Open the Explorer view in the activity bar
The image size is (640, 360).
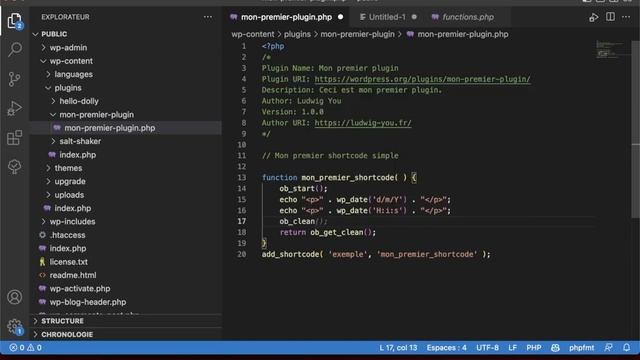pos(15,20)
